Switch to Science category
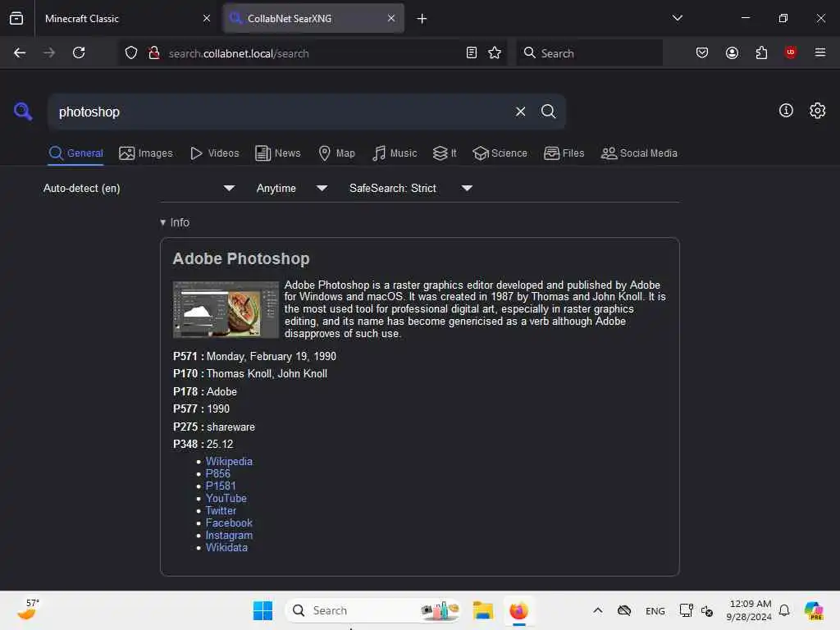840x630 pixels. pos(500,153)
